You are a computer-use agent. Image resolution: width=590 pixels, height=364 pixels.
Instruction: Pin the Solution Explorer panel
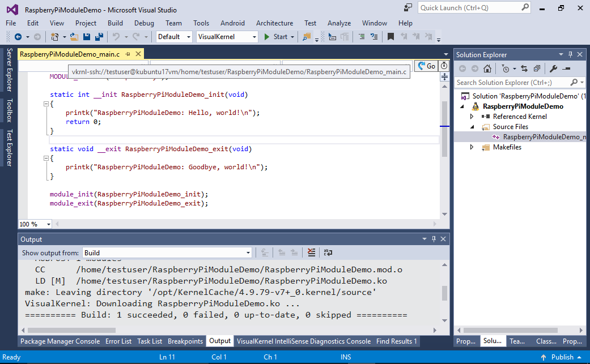point(570,54)
